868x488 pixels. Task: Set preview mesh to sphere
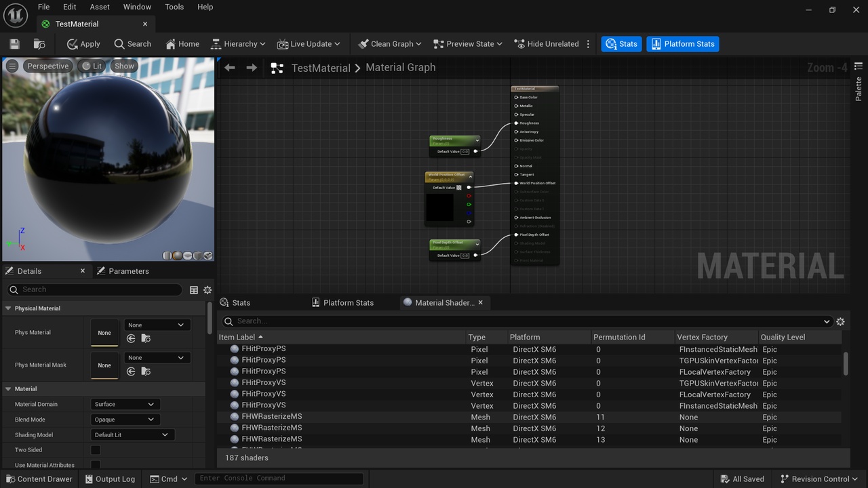click(177, 256)
